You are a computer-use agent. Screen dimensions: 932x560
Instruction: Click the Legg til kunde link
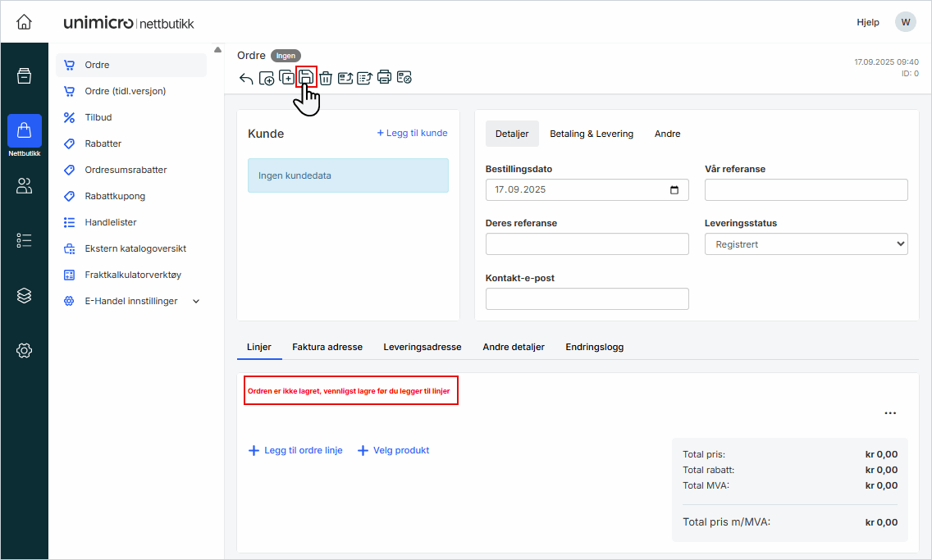[x=412, y=133]
